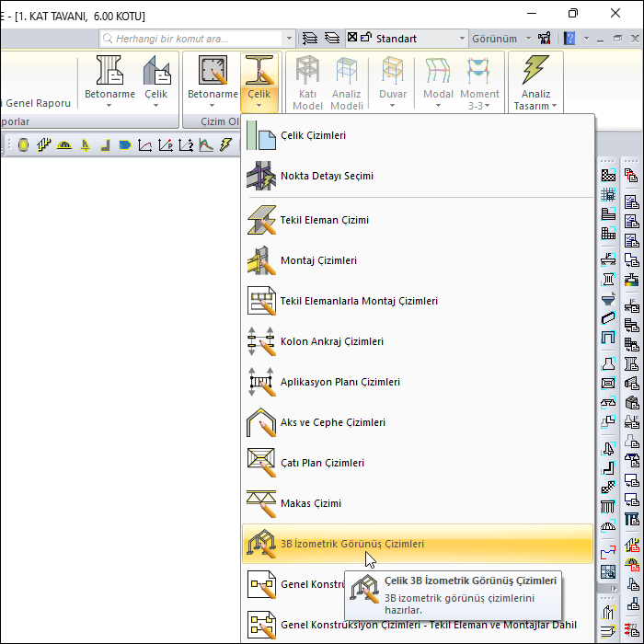This screenshot has height=644, width=644.
Task: Click the small lightning toolbar icon
Action: click(226, 145)
